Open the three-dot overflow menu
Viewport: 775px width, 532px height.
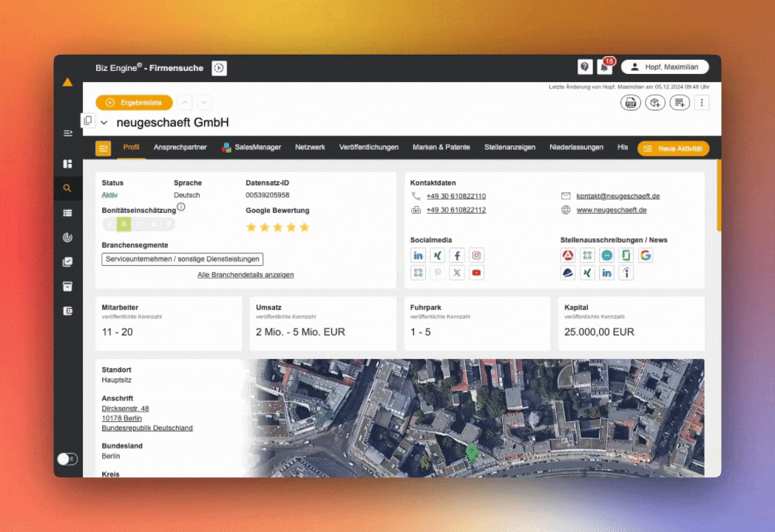point(701,103)
